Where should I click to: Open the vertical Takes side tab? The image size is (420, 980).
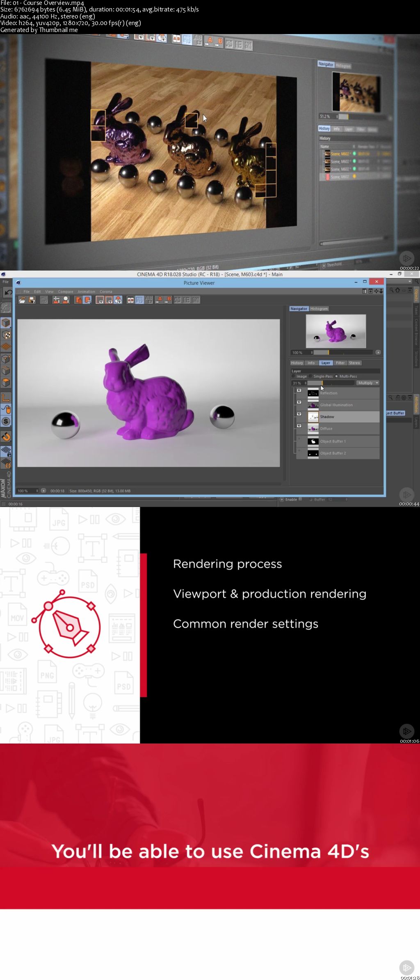coord(416,310)
